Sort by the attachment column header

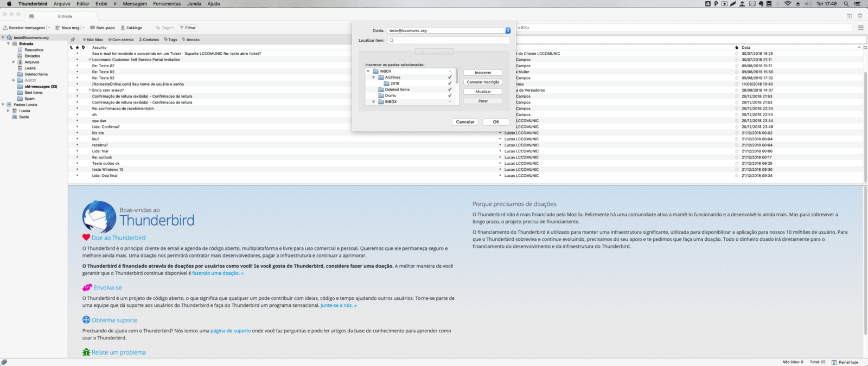pos(83,47)
